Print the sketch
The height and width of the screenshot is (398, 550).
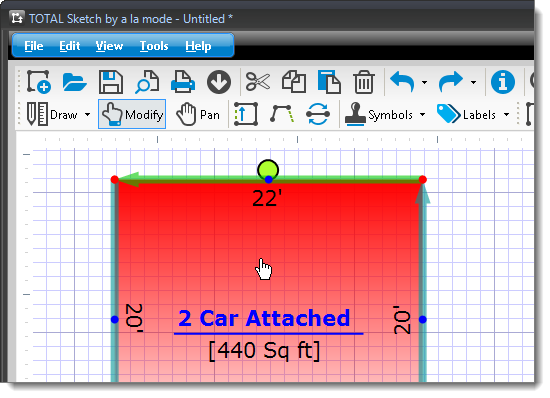[x=183, y=82]
